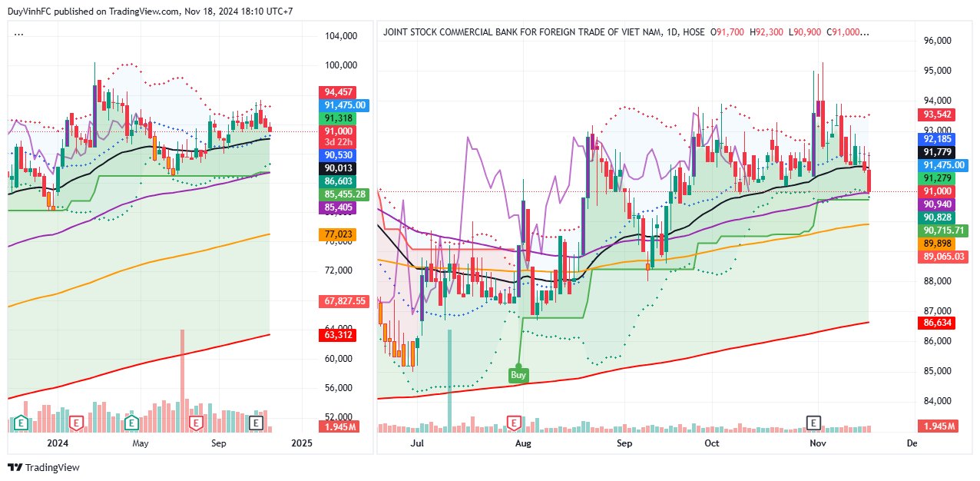The width and height of the screenshot is (980, 481).
Task: Select the 2025 time axis label
Action: [x=302, y=443]
